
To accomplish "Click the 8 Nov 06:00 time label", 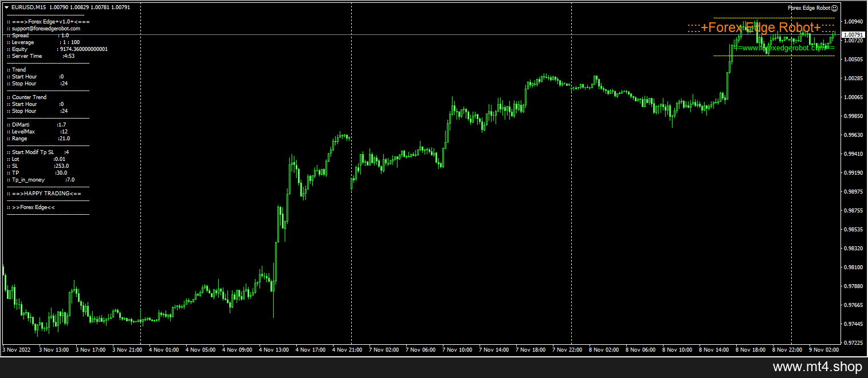I will click(641, 349).
